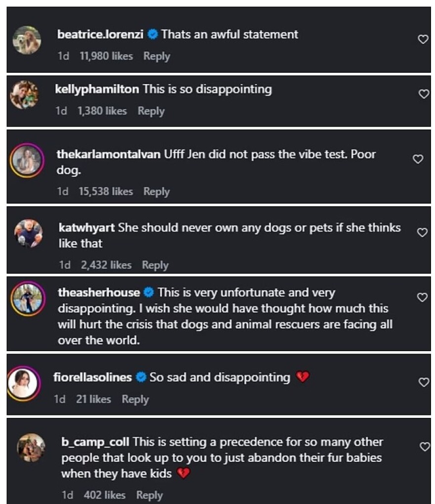Heart the katwhyart comment
The height and width of the screenshot is (504, 435).
pyautogui.click(x=422, y=232)
